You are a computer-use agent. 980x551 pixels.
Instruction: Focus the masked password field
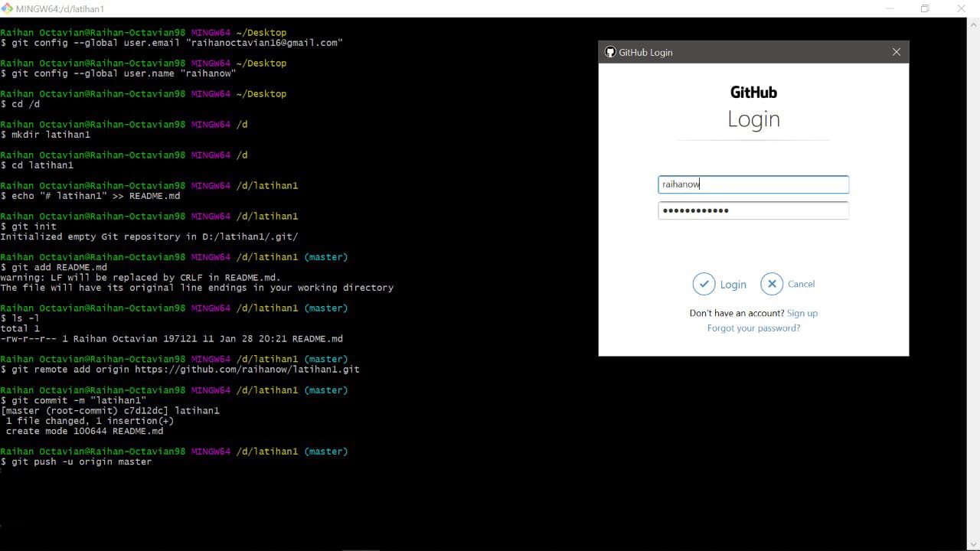click(x=753, y=210)
